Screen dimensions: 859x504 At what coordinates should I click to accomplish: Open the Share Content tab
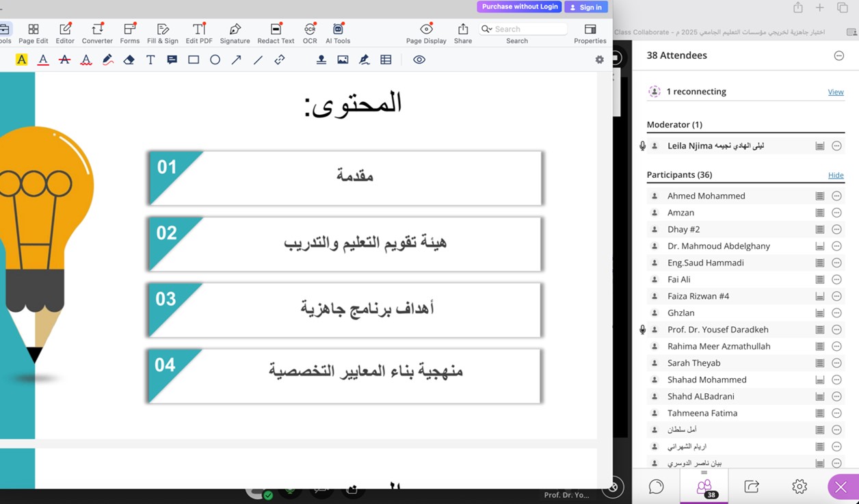click(752, 486)
